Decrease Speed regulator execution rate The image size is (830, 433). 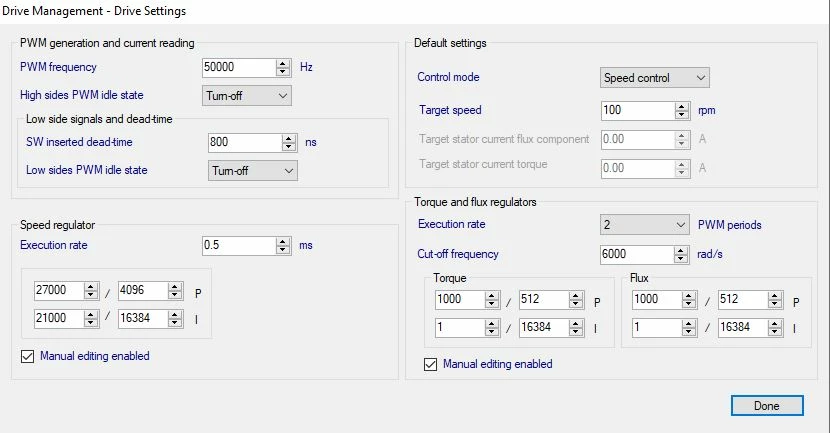pyautogui.click(x=283, y=250)
